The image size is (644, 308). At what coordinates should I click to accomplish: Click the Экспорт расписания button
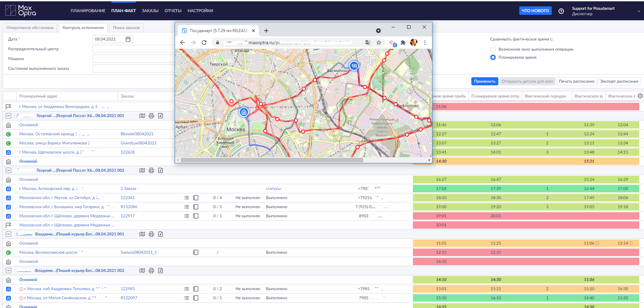(x=619, y=81)
